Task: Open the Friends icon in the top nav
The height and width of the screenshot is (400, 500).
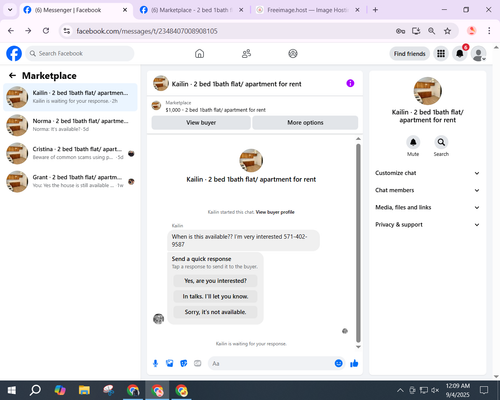Action: [x=246, y=53]
